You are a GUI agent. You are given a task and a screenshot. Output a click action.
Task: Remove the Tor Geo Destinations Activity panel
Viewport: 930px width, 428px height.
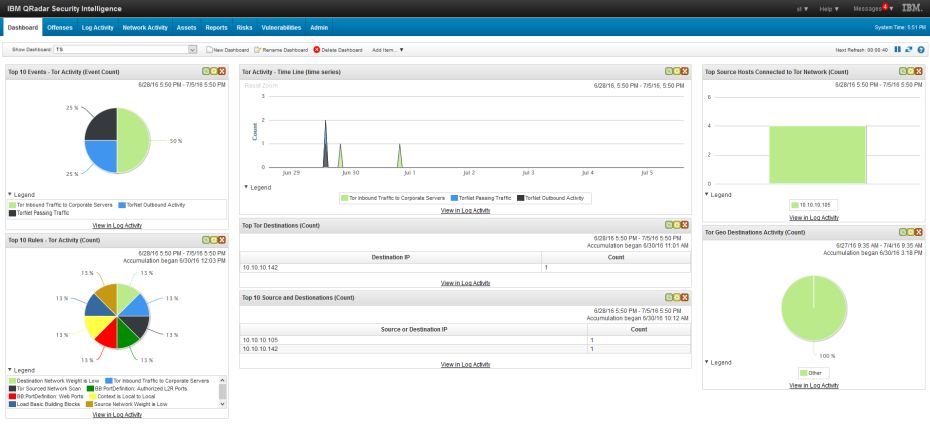click(x=919, y=232)
